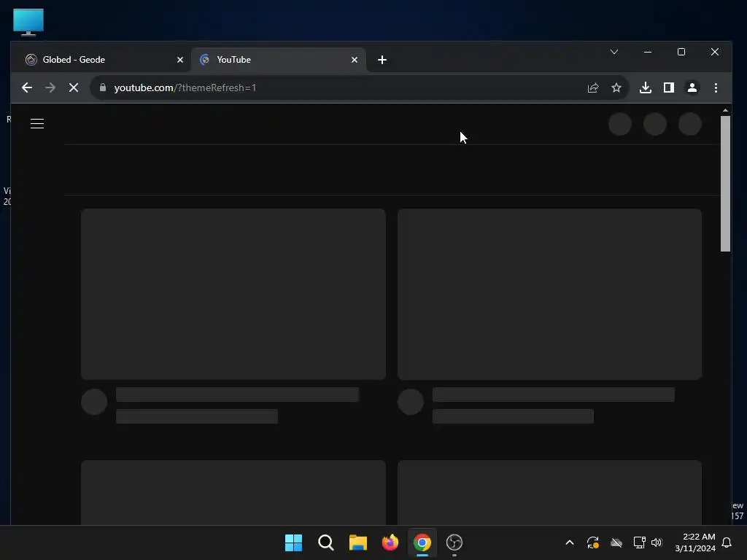
Task: Open the YouTube hamburger guide menu
Action: (37, 124)
